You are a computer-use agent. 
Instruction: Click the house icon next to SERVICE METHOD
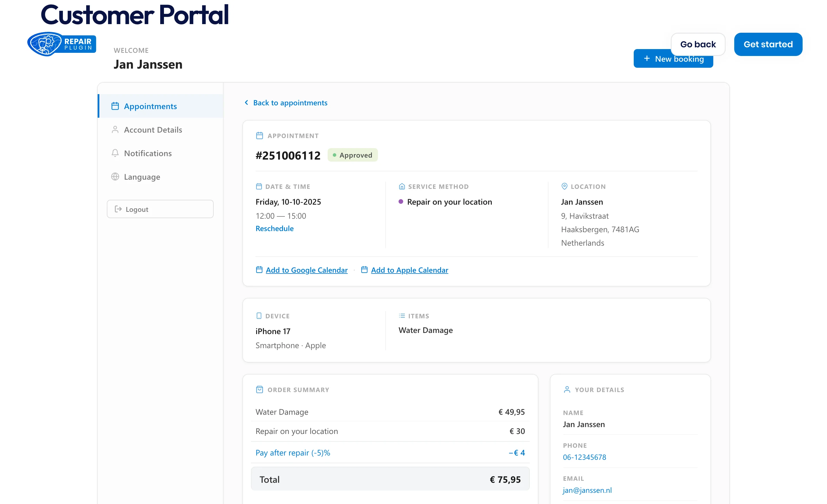click(402, 187)
